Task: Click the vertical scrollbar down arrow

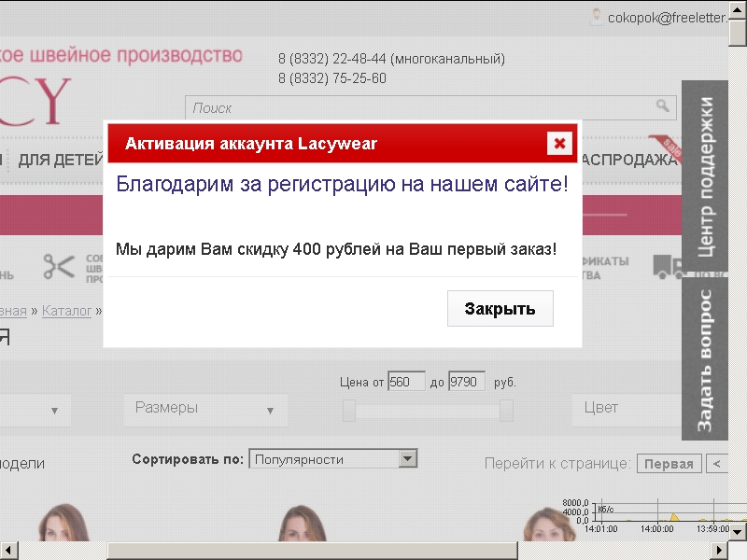Action: tap(738, 532)
